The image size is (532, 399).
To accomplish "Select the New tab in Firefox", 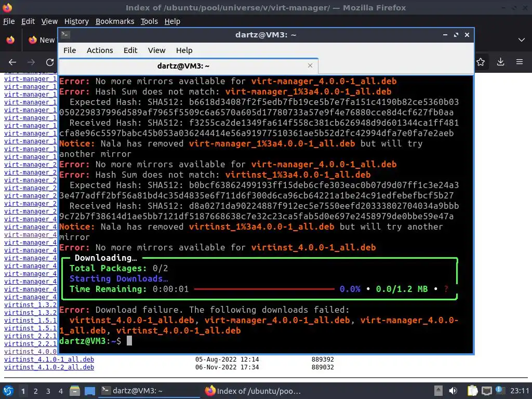I will pyautogui.click(x=42, y=40).
